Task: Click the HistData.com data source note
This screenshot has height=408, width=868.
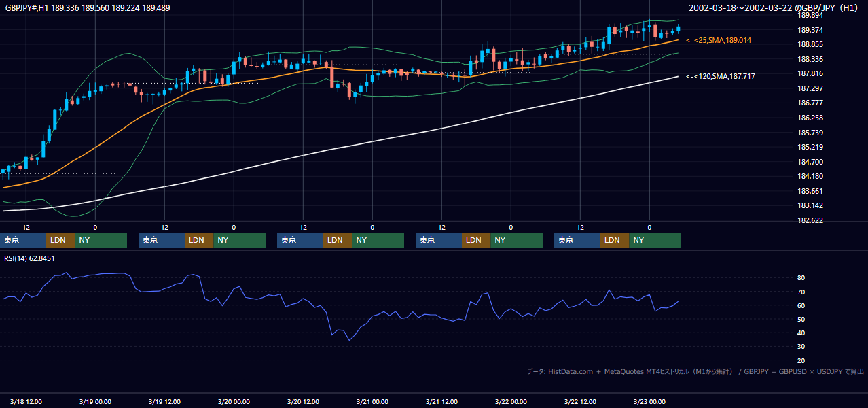Action: coord(695,371)
